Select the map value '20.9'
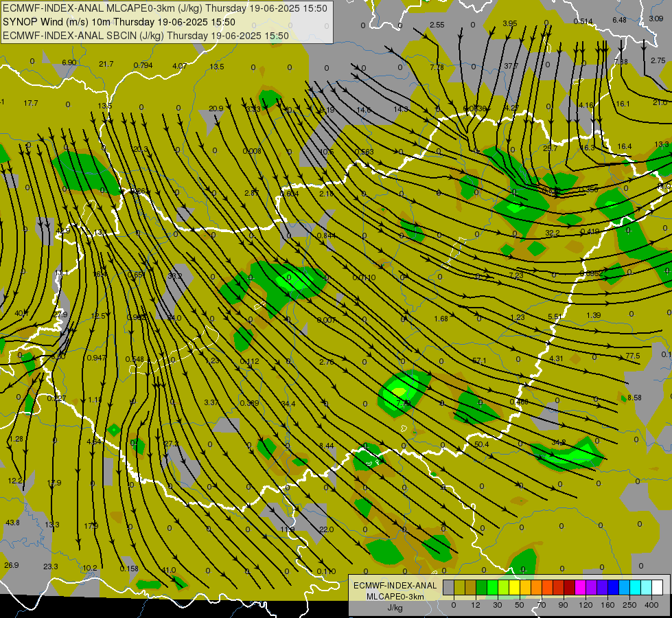The width and height of the screenshot is (672, 618). pyautogui.click(x=216, y=109)
